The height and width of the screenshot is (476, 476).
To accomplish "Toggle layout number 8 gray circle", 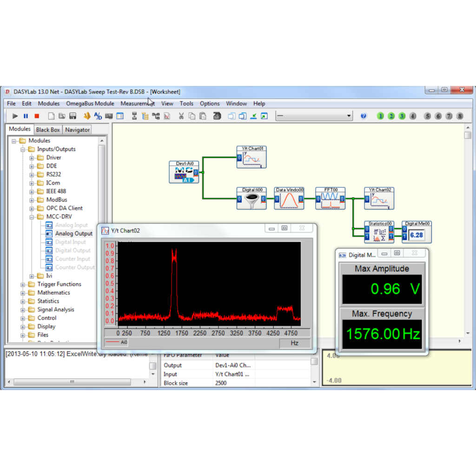I will click(460, 116).
